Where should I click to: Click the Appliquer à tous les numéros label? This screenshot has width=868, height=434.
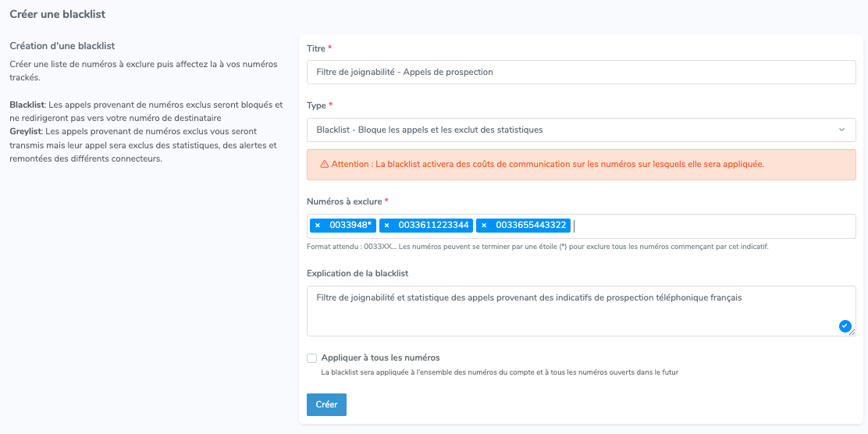pyautogui.click(x=380, y=358)
